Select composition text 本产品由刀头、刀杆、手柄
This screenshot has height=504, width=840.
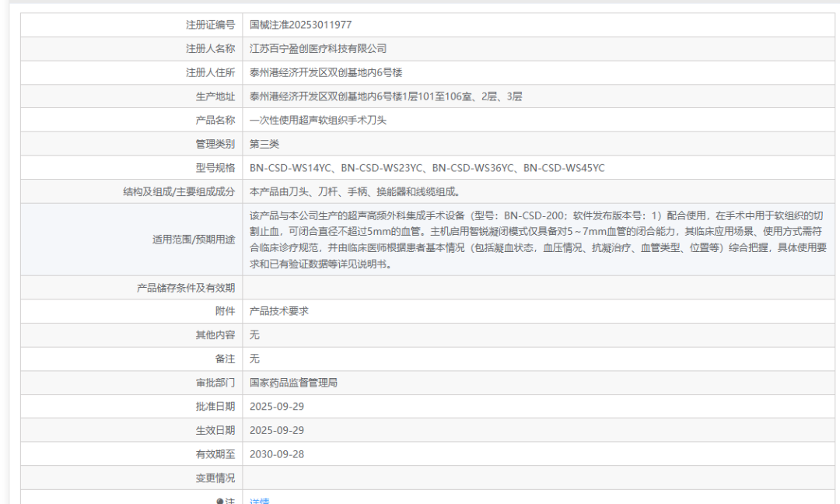[308, 192]
